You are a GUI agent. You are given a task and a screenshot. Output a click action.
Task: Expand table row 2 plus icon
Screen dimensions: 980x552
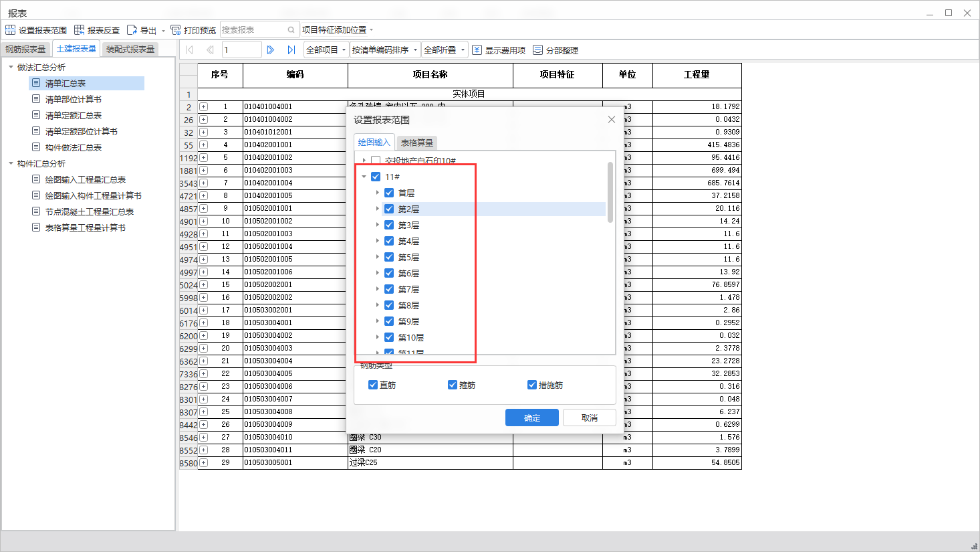pos(203,107)
